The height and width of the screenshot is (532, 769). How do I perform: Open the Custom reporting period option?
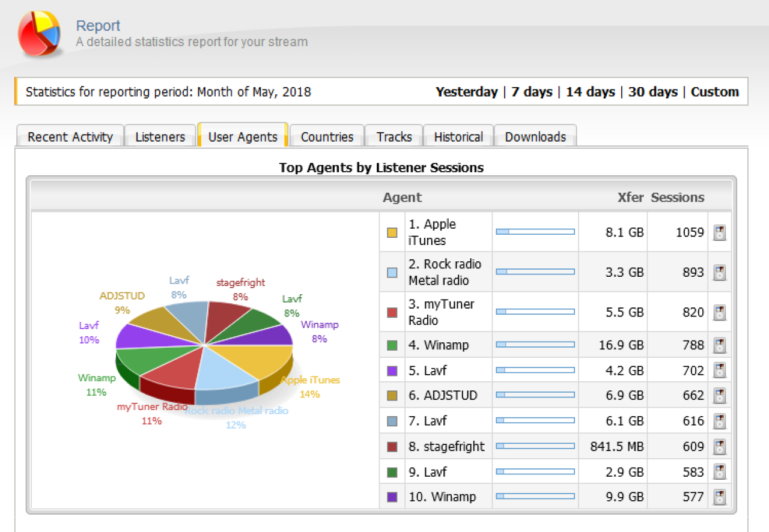coord(714,92)
